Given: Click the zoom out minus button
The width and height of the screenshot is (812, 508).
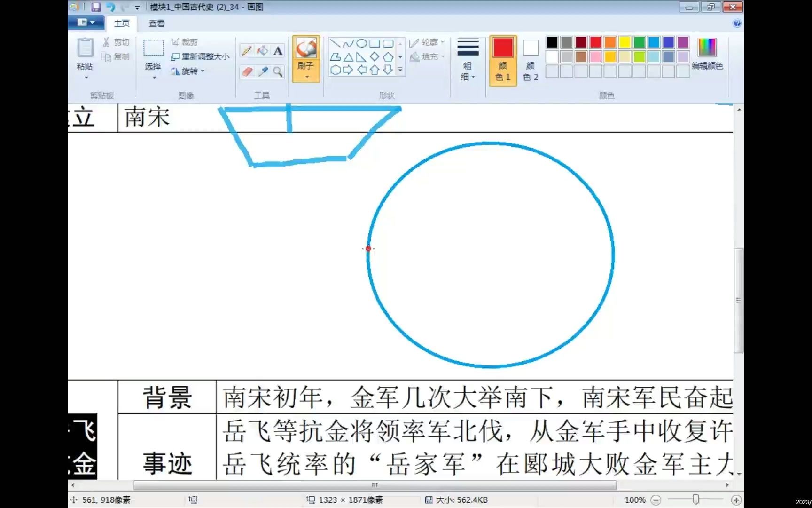Looking at the screenshot, I should (x=656, y=500).
